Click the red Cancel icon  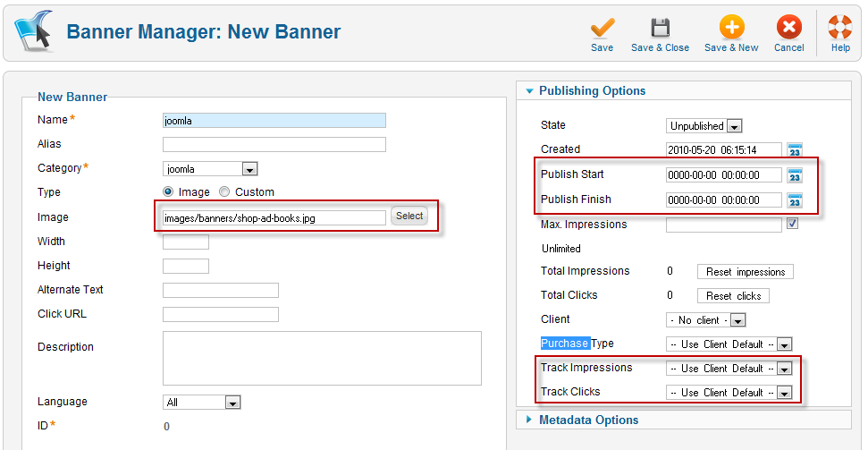(x=788, y=29)
